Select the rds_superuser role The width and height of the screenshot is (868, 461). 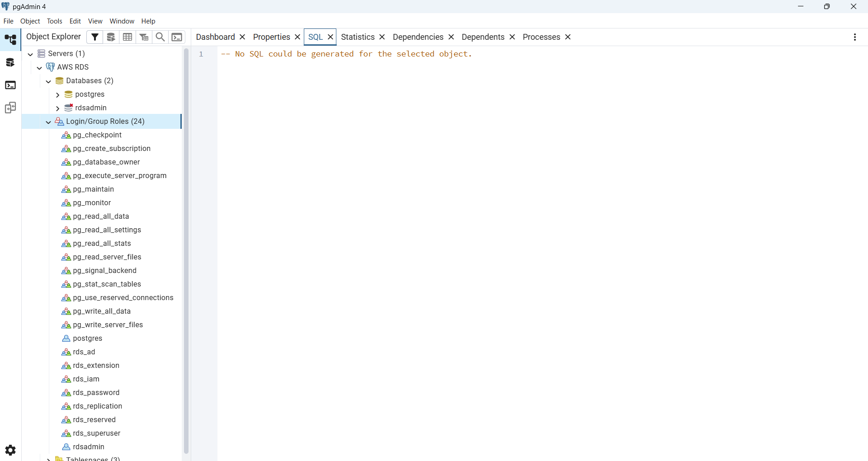pos(96,433)
